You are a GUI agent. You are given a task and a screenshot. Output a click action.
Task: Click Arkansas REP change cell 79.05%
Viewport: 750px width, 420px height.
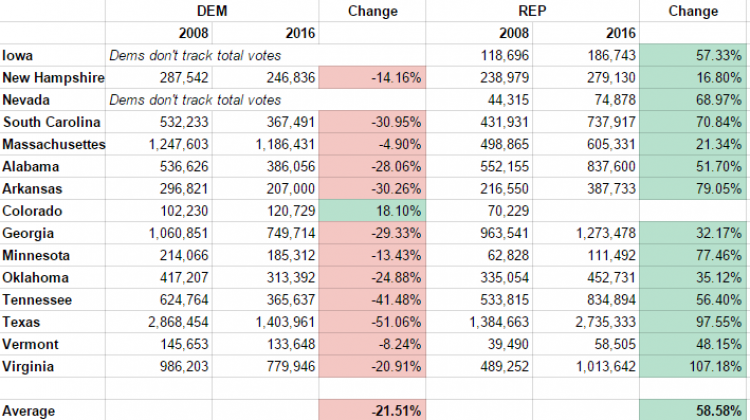[x=693, y=188]
